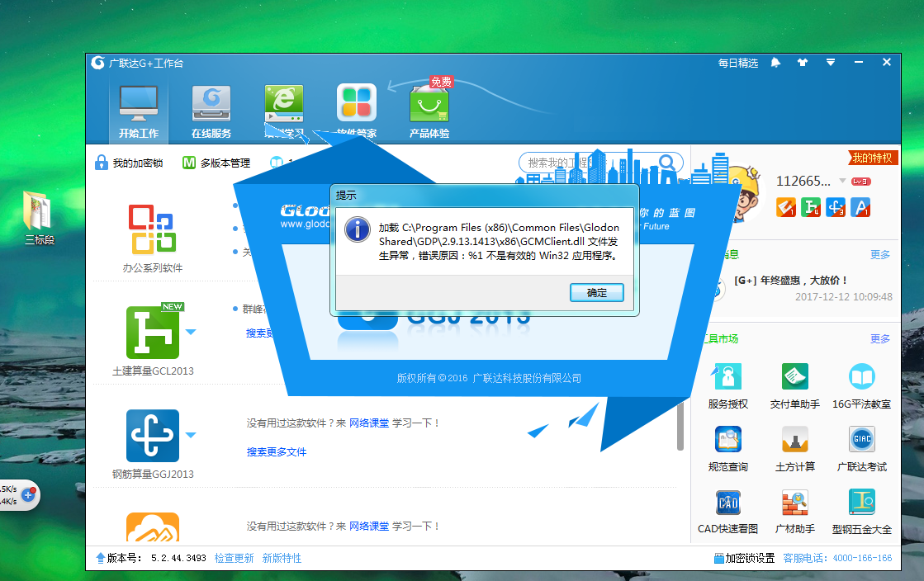
Task: Launch 土建算量GCL2013 green icon
Action: 152,333
